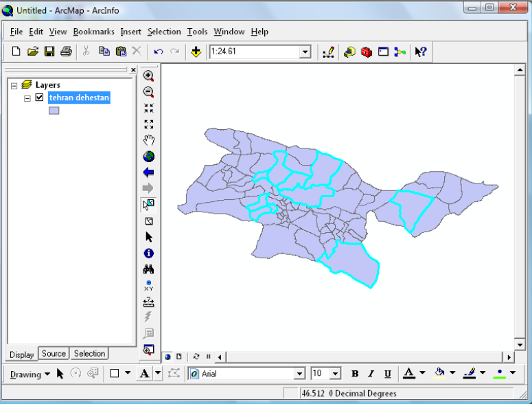This screenshot has width=532, height=404.
Task: Select the Zoom In tool
Action: coord(148,76)
